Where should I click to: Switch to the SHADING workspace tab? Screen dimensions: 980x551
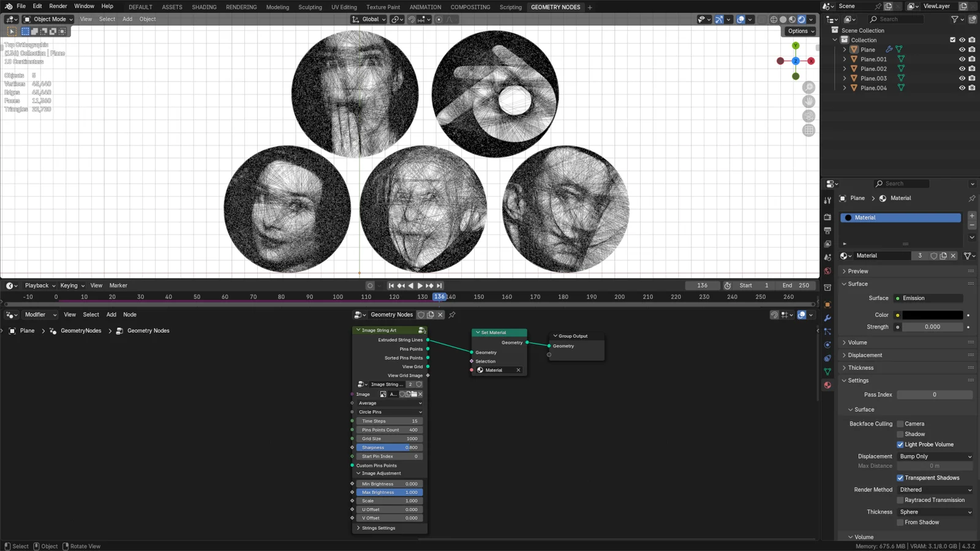[204, 7]
